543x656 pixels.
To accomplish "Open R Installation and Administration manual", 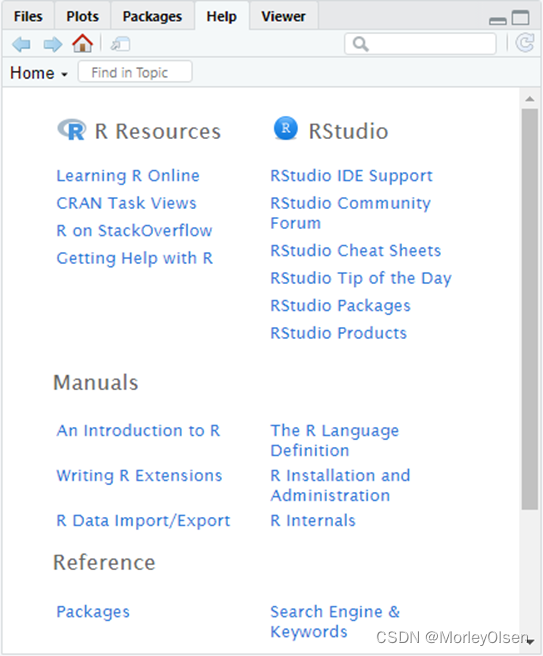I will [x=340, y=486].
